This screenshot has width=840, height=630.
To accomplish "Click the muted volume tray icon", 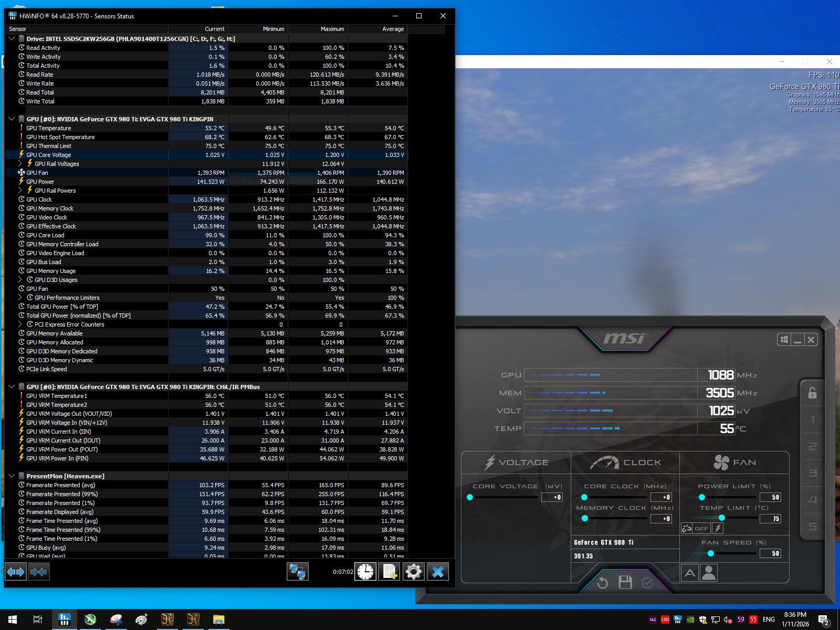I will coord(728,619).
